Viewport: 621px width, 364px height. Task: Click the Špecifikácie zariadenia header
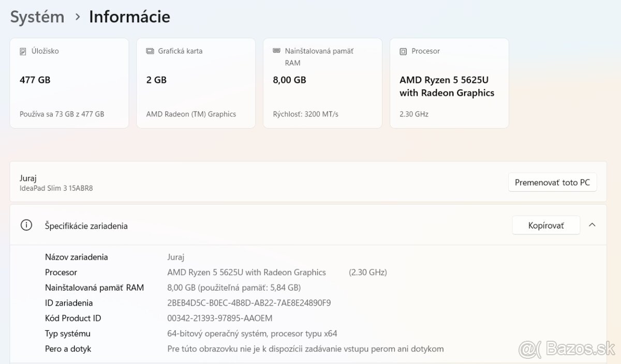point(86,226)
